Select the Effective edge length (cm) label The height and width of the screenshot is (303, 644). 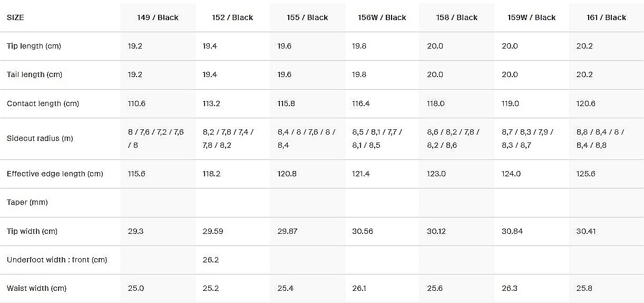coord(55,174)
